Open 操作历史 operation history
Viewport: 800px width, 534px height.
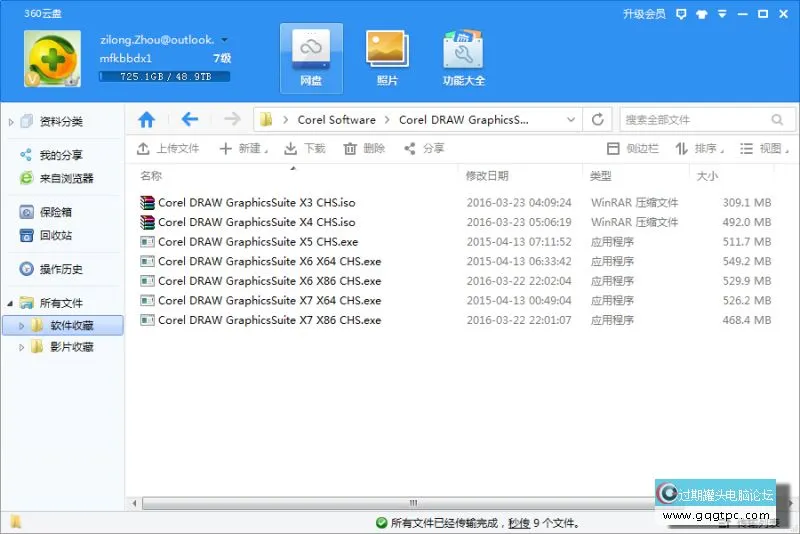(61, 269)
